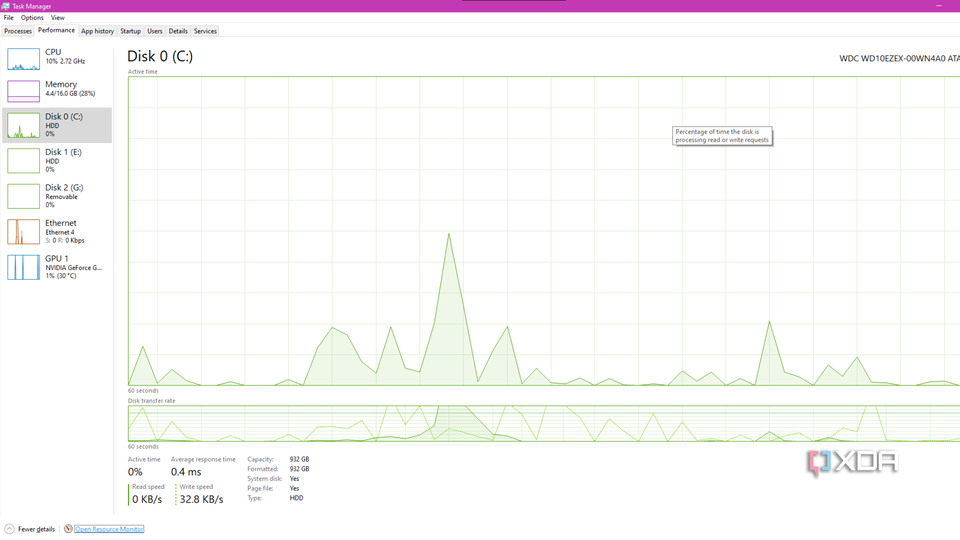Click the 4.4/16.0 GB (28%) memory text
Image resolution: width=960 pixels, height=540 pixels.
click(70, 94)
